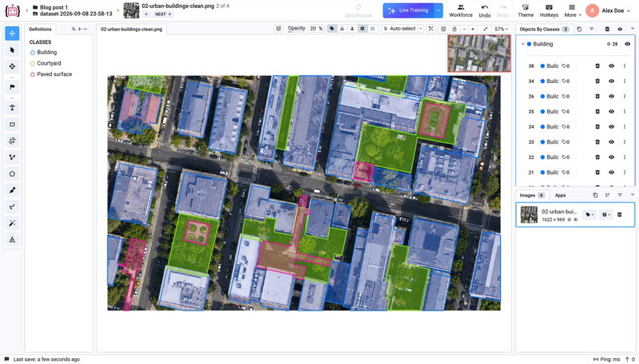Select the point annotation tool
The image size is (639, 364).
[12, 108]
